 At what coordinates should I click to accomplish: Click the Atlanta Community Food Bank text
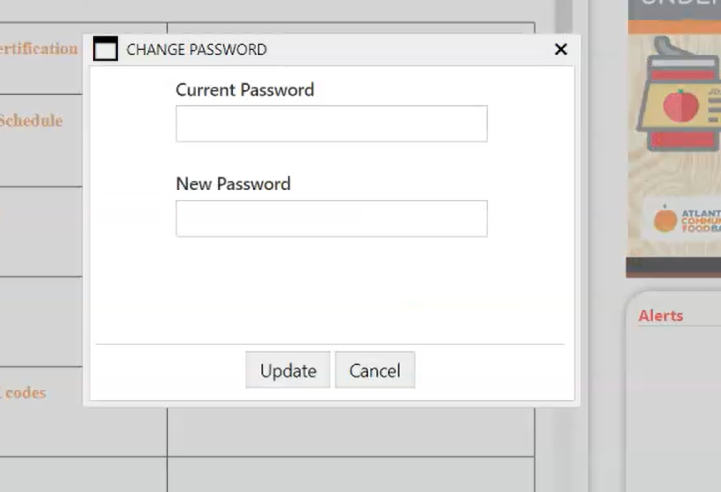click(x=700, y=220)
